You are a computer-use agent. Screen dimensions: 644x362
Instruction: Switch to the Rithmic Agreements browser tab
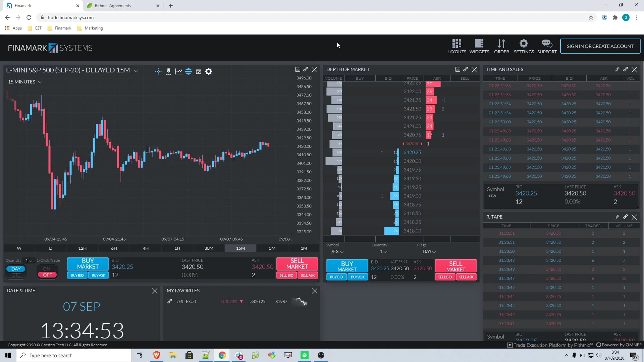coord(123,6)
